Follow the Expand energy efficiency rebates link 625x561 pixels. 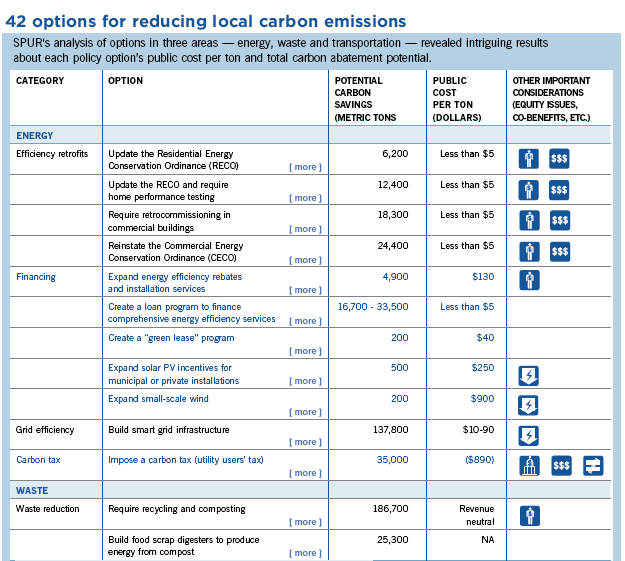tap(175, 283)
